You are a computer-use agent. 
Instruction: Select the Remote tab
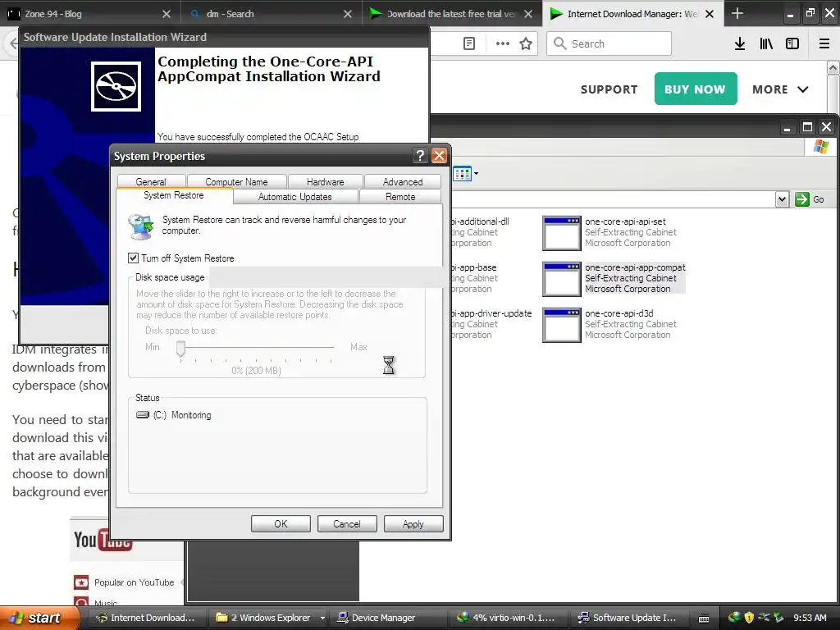coord(400,197)
